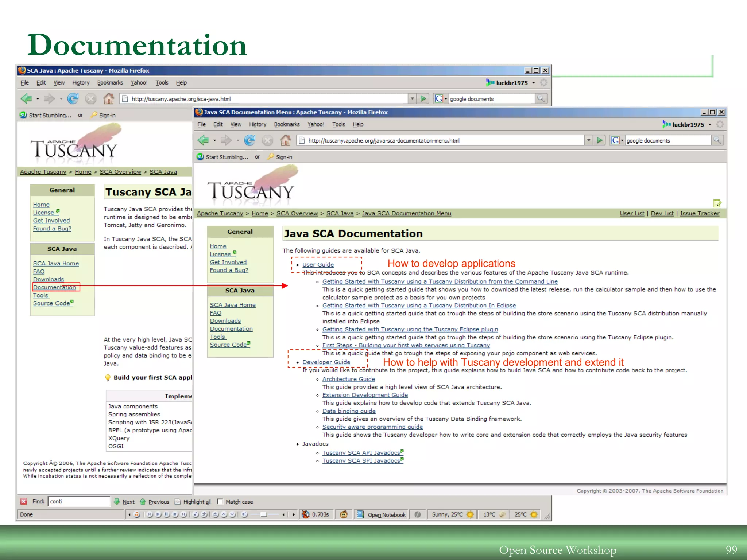
Task: Click the edit page icon above Issue Tracker
Action: [717, 203]
